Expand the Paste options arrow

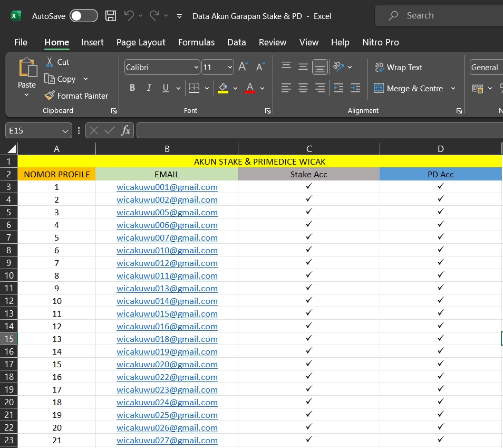tap(26, 95)
